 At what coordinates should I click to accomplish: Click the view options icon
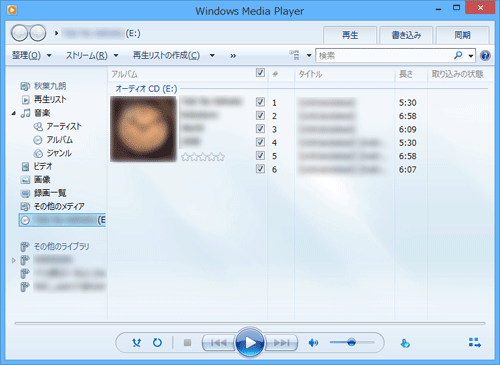point(294,55)
